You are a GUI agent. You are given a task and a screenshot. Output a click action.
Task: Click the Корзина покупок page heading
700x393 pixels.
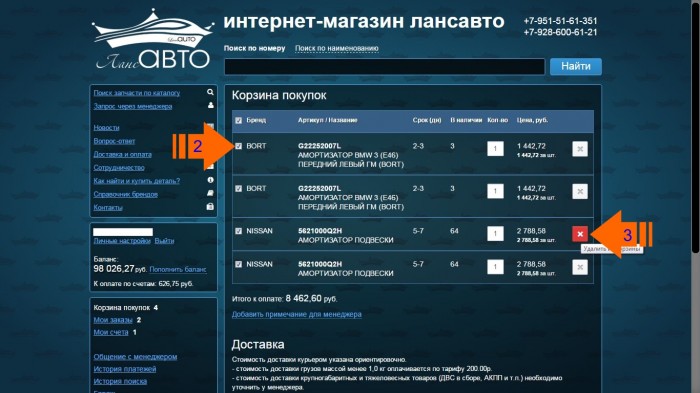(279, 95)
